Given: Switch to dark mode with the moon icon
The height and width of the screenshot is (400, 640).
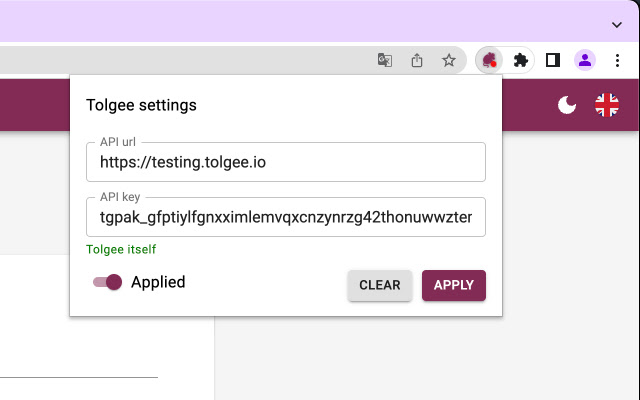Looking at the screenshot, I should [567, 105].
